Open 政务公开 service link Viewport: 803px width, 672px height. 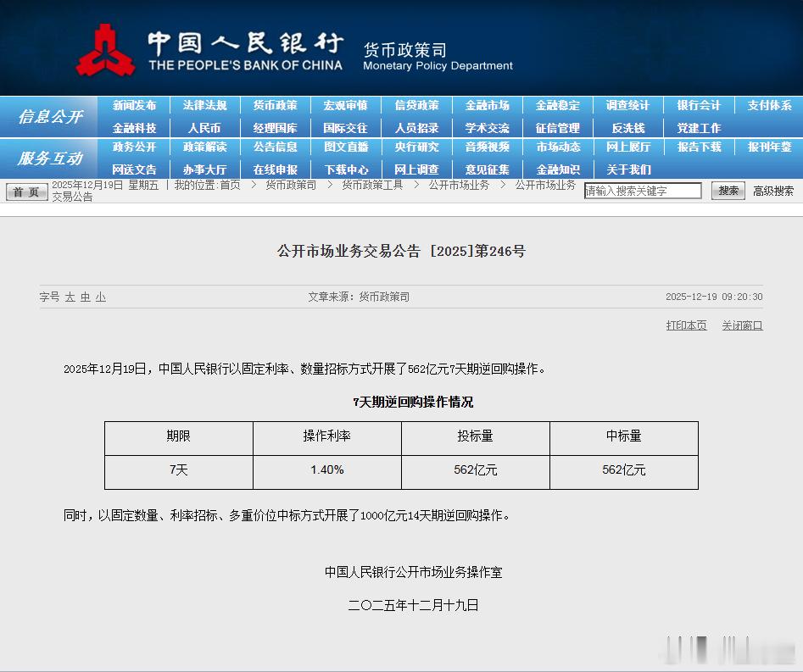tap(134, 147)
